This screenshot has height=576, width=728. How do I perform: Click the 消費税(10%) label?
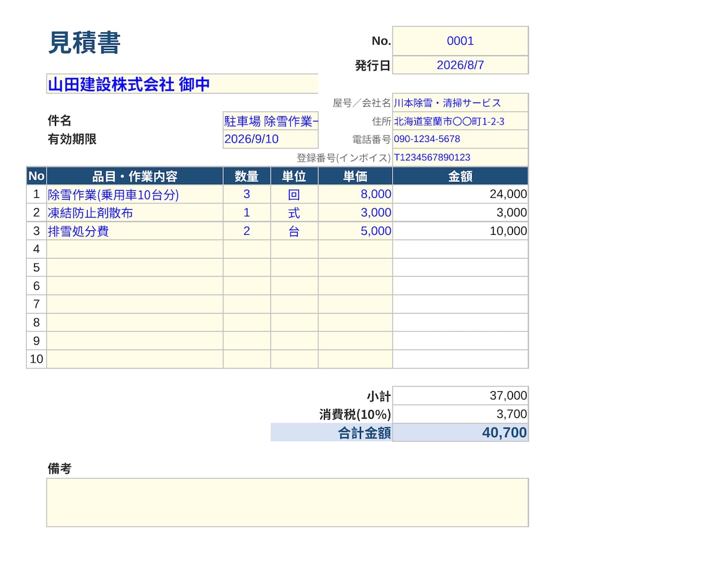355,414
